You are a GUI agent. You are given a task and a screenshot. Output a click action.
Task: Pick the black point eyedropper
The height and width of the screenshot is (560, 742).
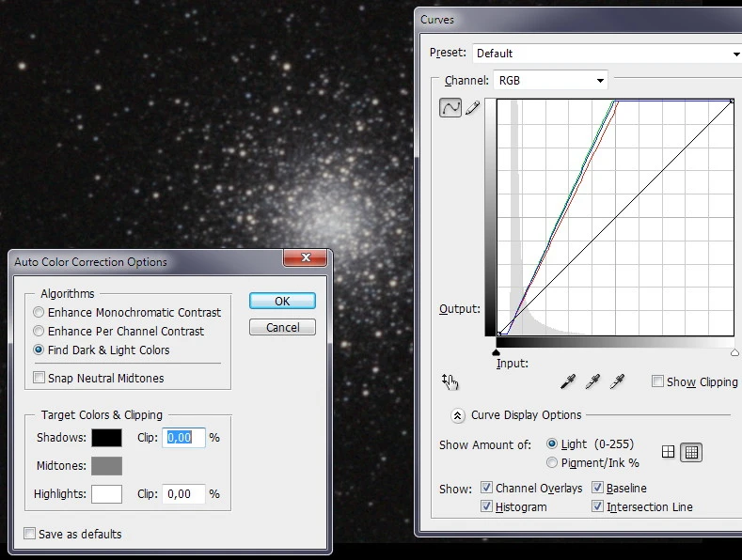[568, 381]
